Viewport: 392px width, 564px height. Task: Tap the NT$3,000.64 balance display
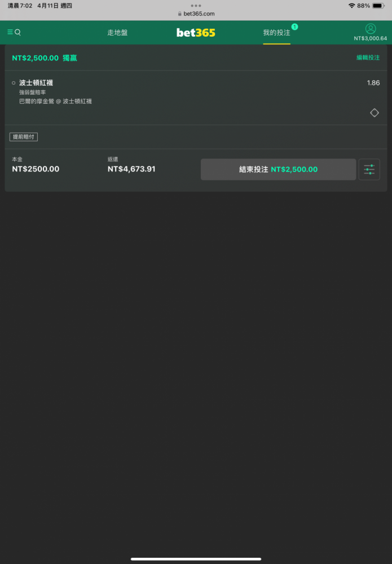click(371, 38)
